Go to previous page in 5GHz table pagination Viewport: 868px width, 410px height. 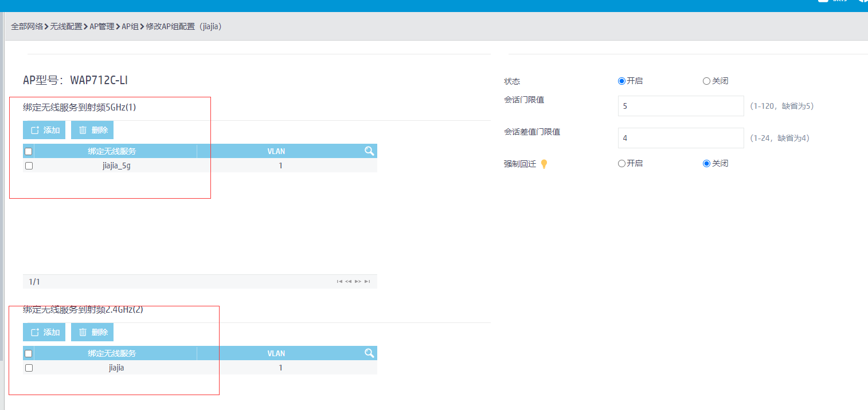pos(348,282)
